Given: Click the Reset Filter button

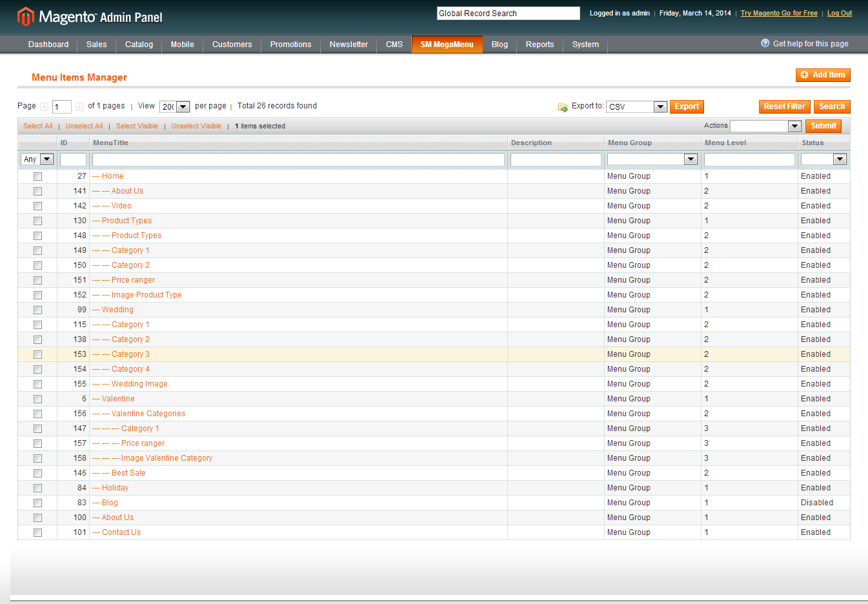Looking at the screenshot, I should click(784, 106).
